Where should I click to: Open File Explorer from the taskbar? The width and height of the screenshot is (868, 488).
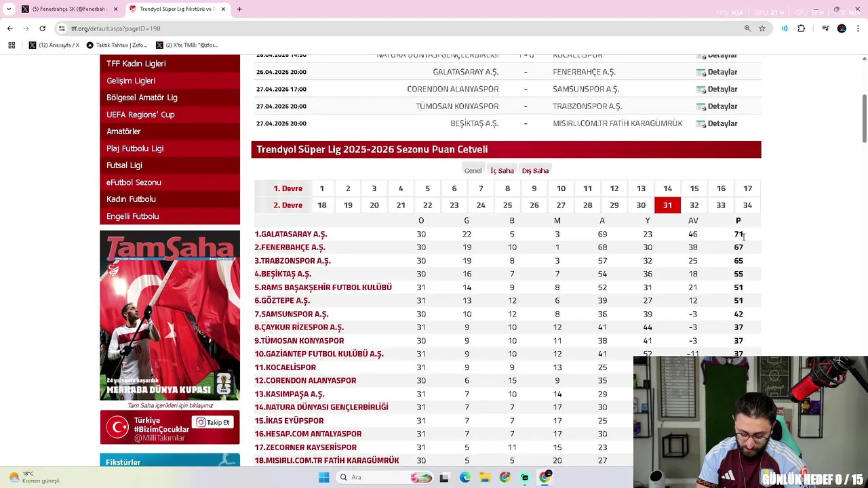click(x=484, y=477)
